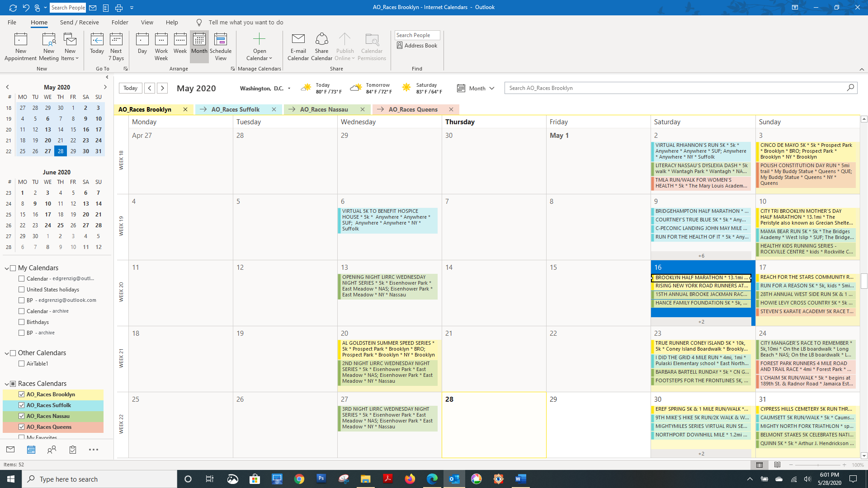Click Undo in the quick access toolbar
This screenshot has width=868, height=488.
pyautogui.click(x=26, y=8)
